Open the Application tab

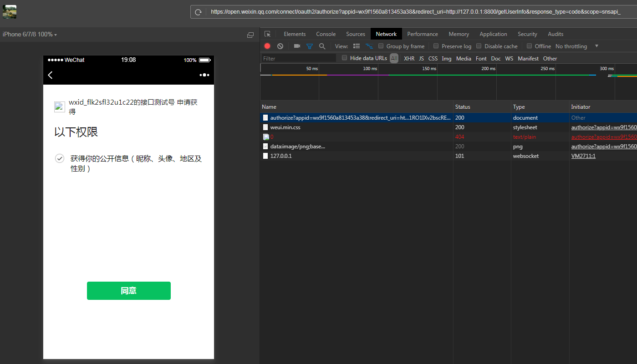pos(493,34)
